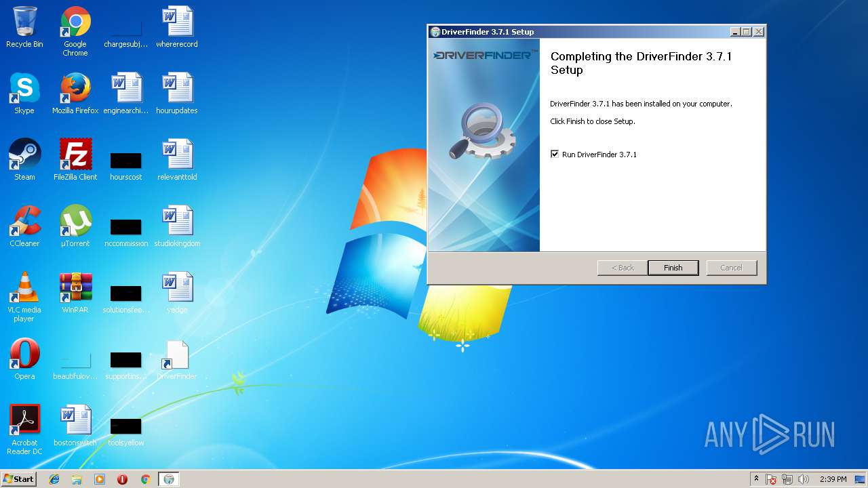Click the network tray icon
The height and width of the screenshot is (488, 868).
coord(787,479)
